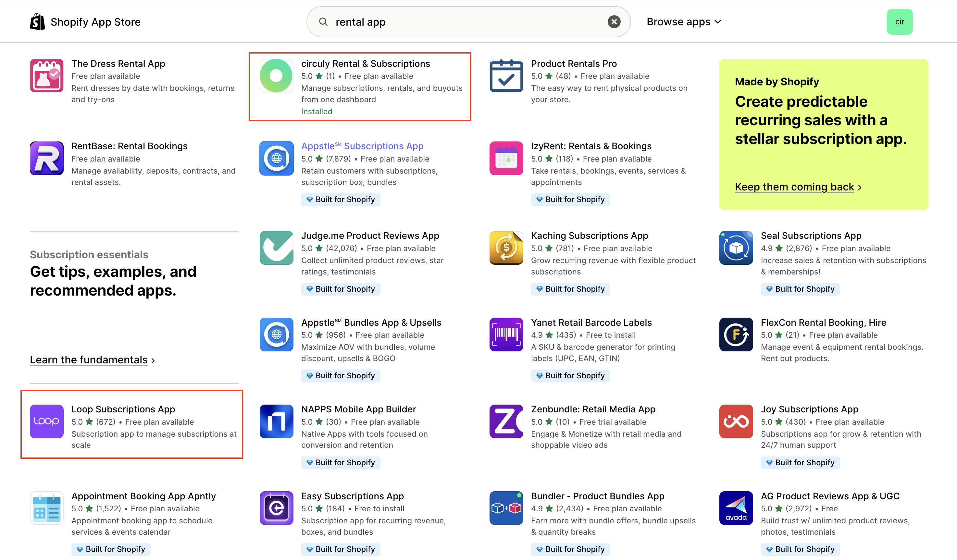Open Appstle Subscriptions App title link
The height and width of the screenshot is (560, 957).
(x=362, y=146)
